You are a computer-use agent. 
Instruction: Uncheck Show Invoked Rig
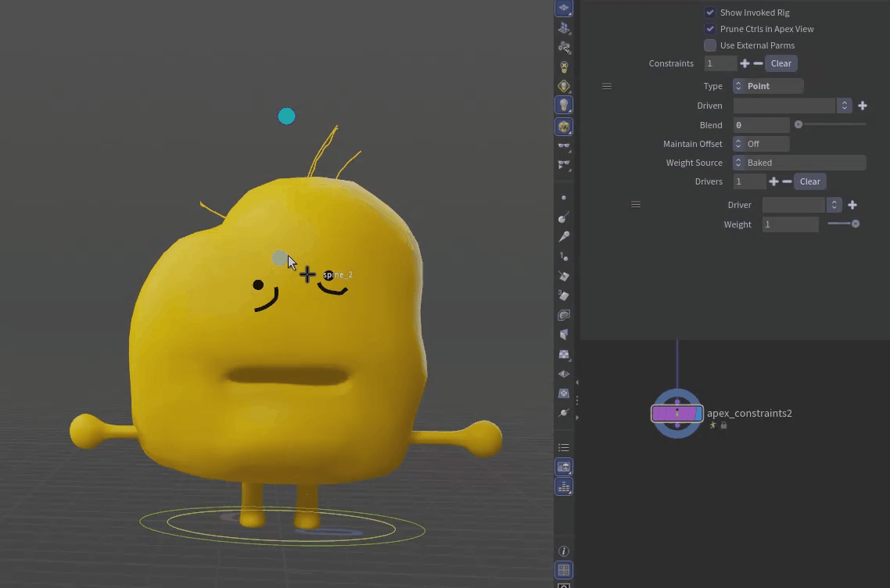click(x=710, y=13)
